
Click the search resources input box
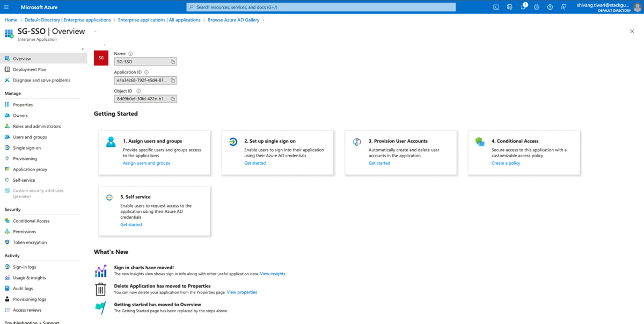[x=321, y=7]
